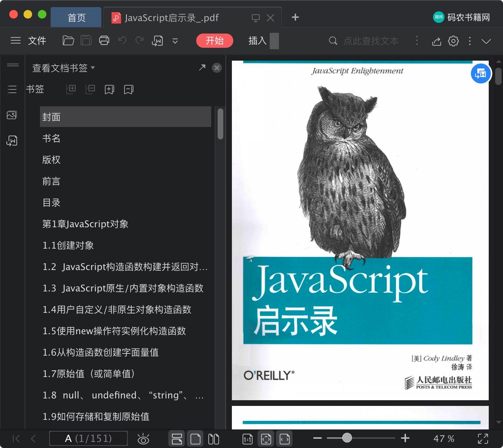Enter fullscreen mode icon
Image resolution: width=503 pixels, height=448 pixels.
(x=483, y=439)
